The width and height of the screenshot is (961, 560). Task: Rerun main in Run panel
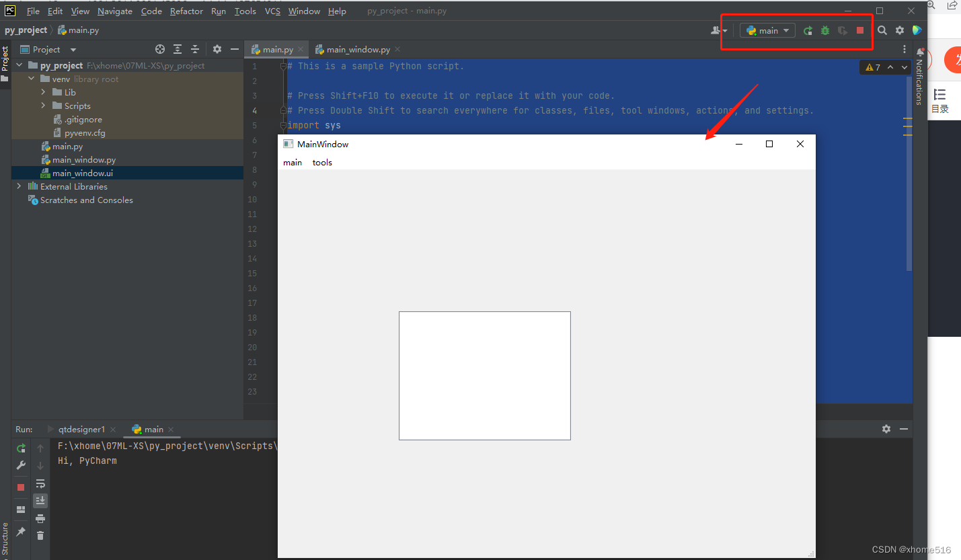[21, 448]
